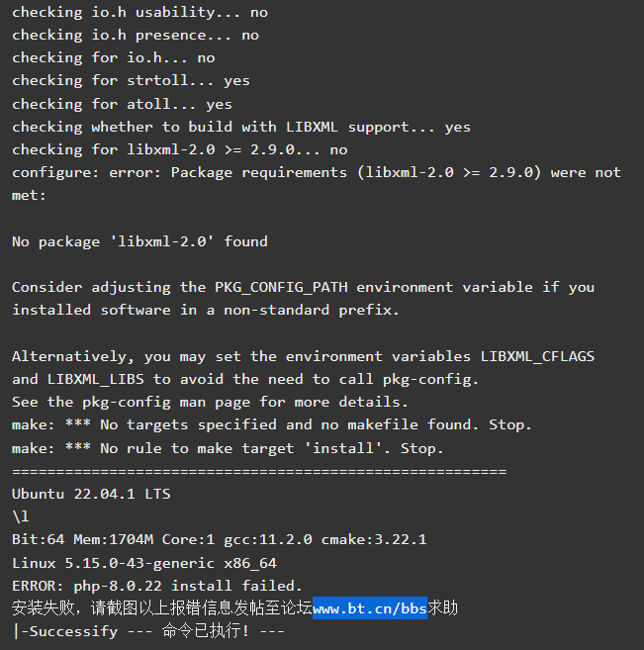Screen dimensions: 644x650
Task: Click the 'See the pkg-config man page' line
Action: (x=210, y=402)
